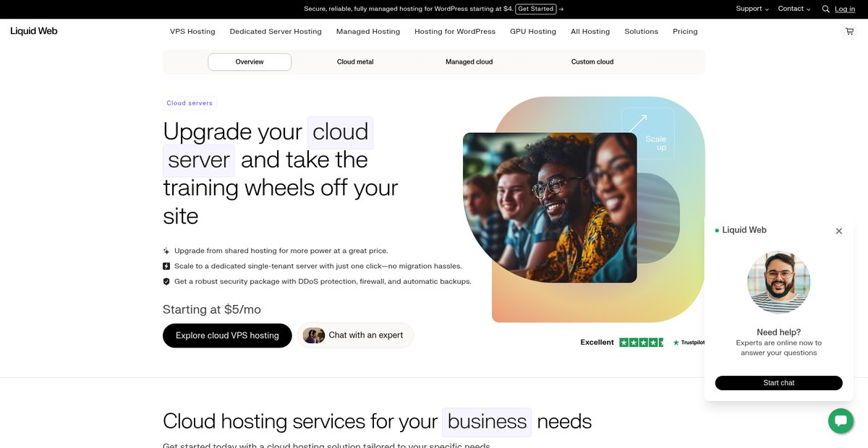Click the Excellent rating text
Image resolution: width=868 pixels, height=448 pixels.
(597, 343)
